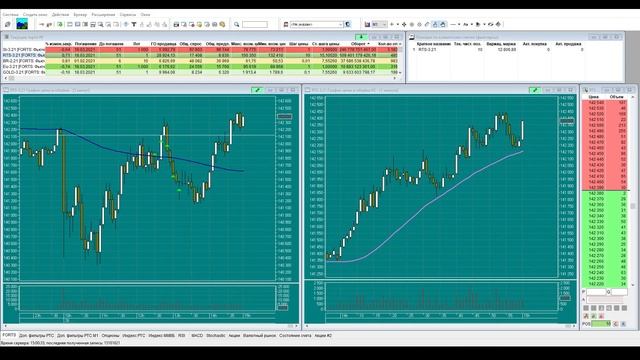Click RTS-3.21 entry in positions window

point(427,49)
